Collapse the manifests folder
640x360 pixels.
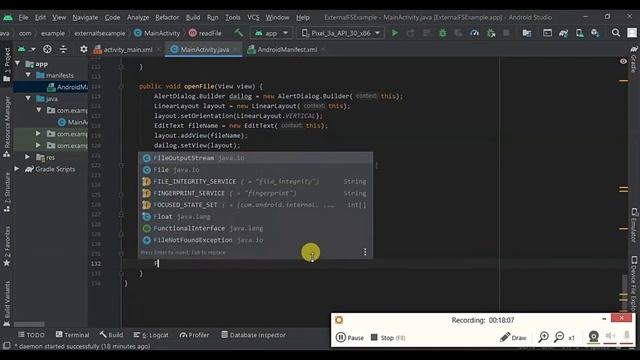pyautogui.click(x=28, y=75)
